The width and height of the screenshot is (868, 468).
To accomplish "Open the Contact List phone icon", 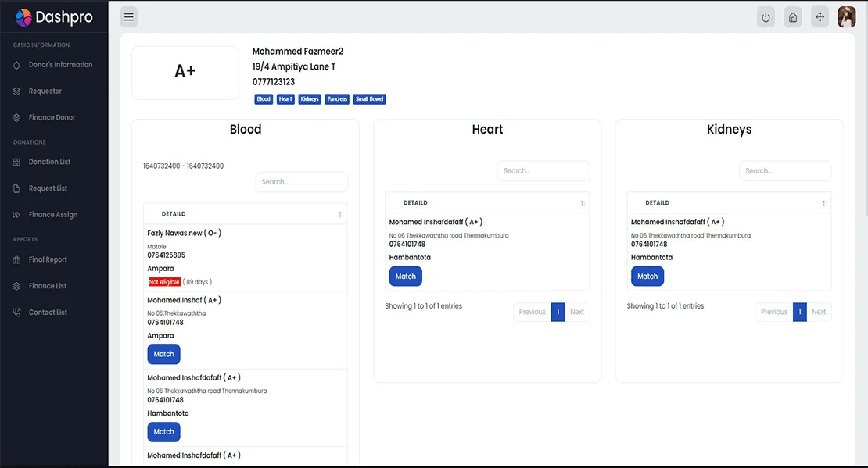I will 17,313.
